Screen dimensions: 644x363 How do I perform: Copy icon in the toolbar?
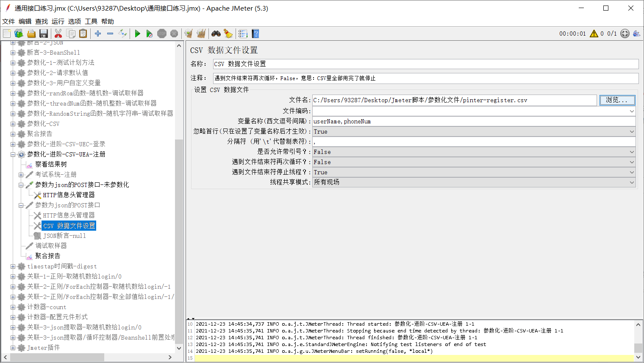(x=71, y=34)
